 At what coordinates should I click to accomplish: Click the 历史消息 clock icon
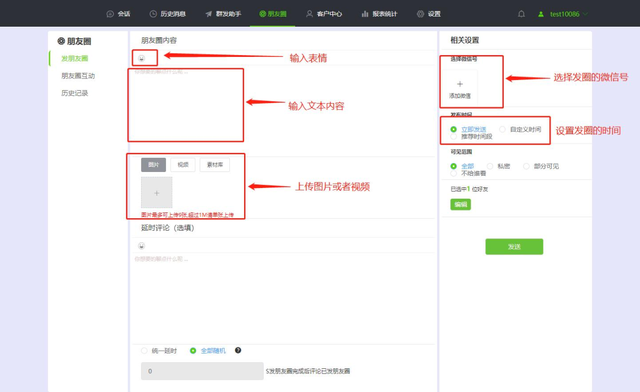153,14
